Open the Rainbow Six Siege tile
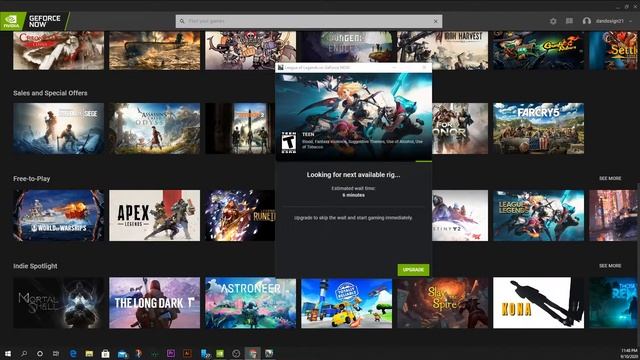 coord(58,128)
